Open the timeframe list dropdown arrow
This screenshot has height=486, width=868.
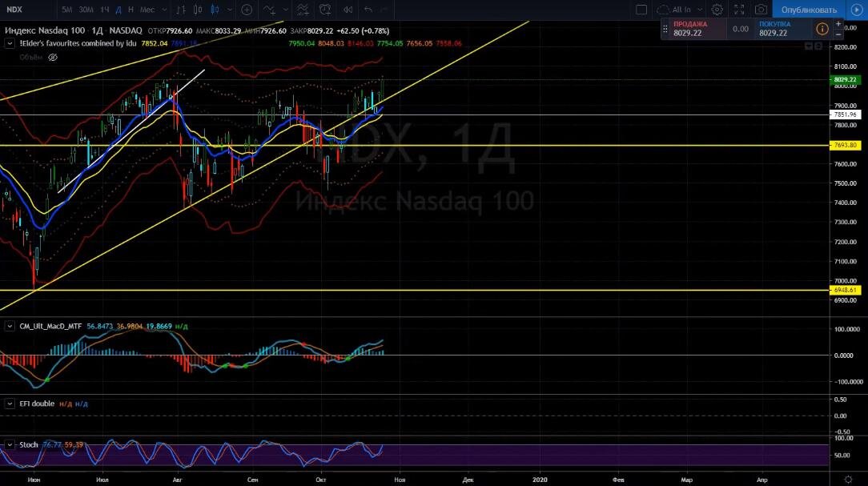(164, 10)
